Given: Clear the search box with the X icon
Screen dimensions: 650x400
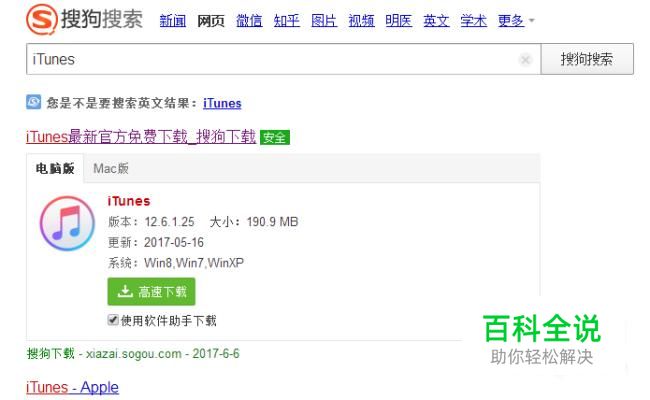Looking at the screenshot, I should pyautogui.click(x=525, y=60).
